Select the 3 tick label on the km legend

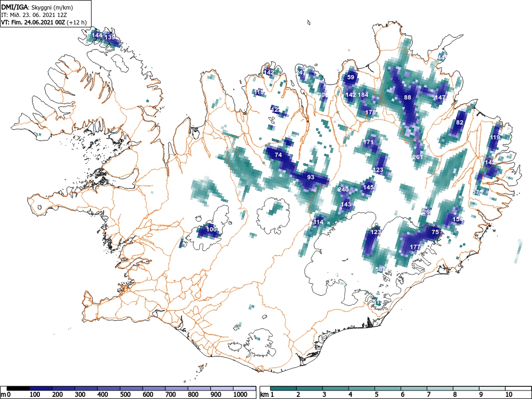(325, 394)
